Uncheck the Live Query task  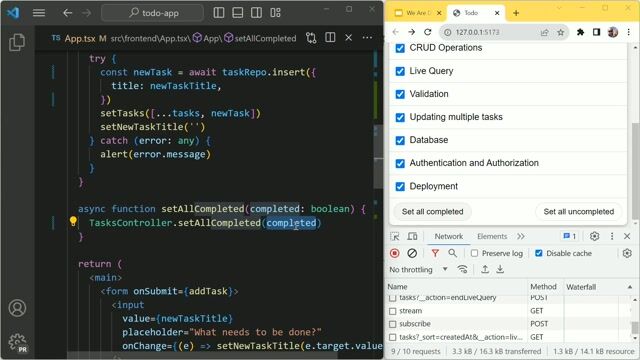pos(400,71)
